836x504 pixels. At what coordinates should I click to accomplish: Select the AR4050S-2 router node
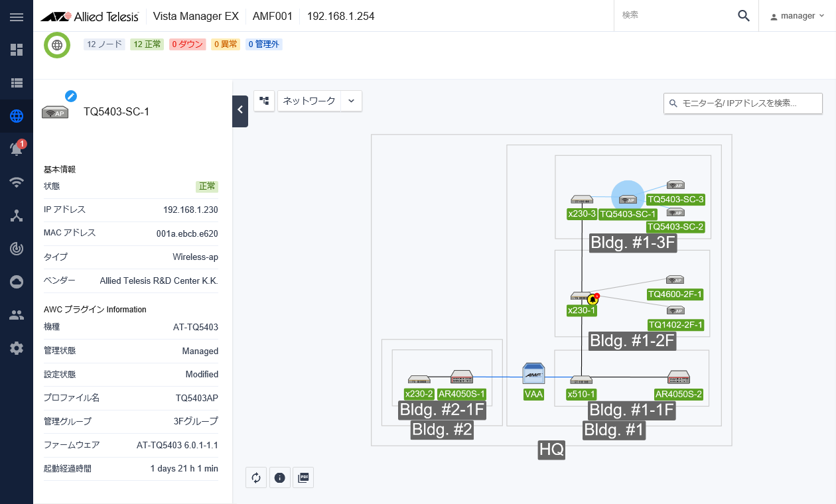click(x=679, y=377)
